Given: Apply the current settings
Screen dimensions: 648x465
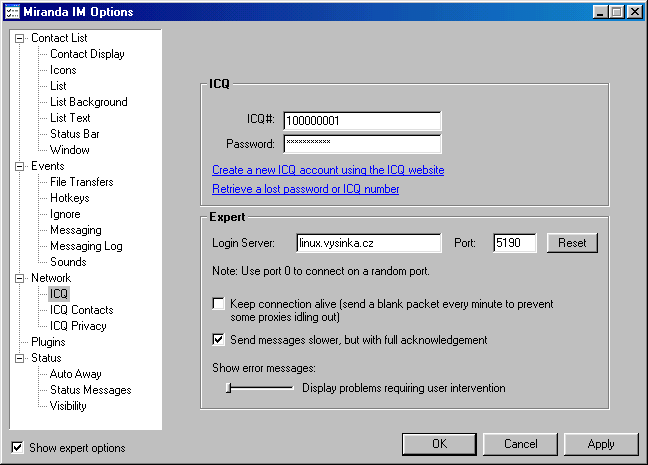Looking at the screenshot, I should coord(601,444).
